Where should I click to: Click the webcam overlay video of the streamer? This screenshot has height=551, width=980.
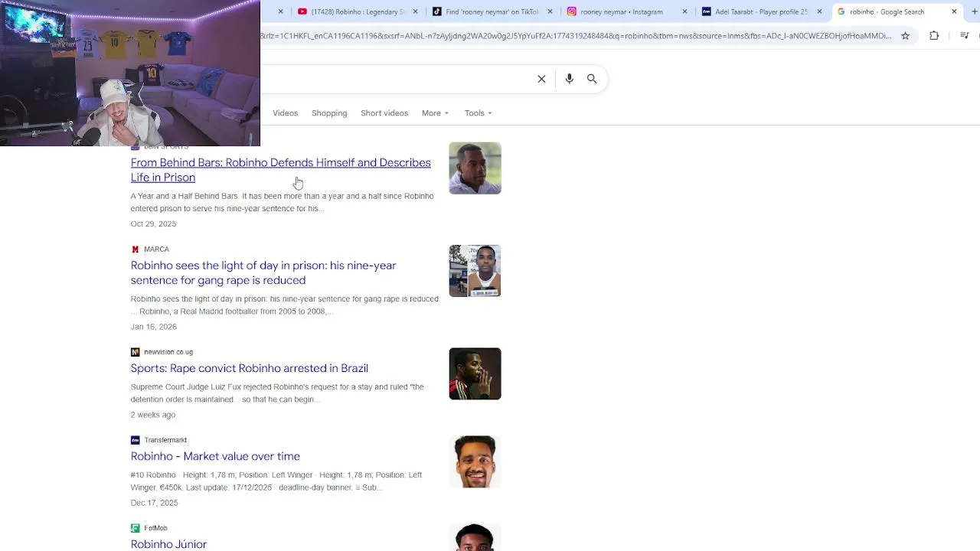[x=130, y=73]
